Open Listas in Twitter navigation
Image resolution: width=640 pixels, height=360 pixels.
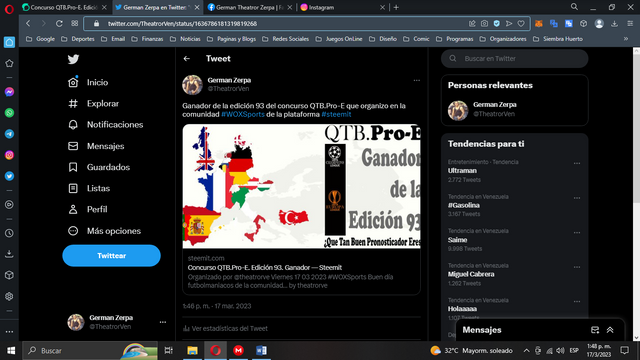coord(89,189)
